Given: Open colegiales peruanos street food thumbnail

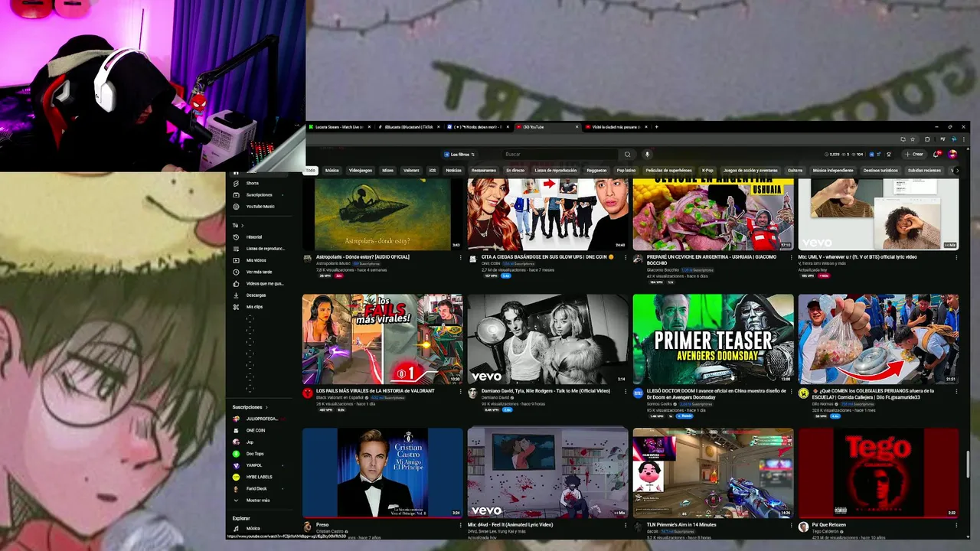Looking at the screenshot, I should (878, 339).
